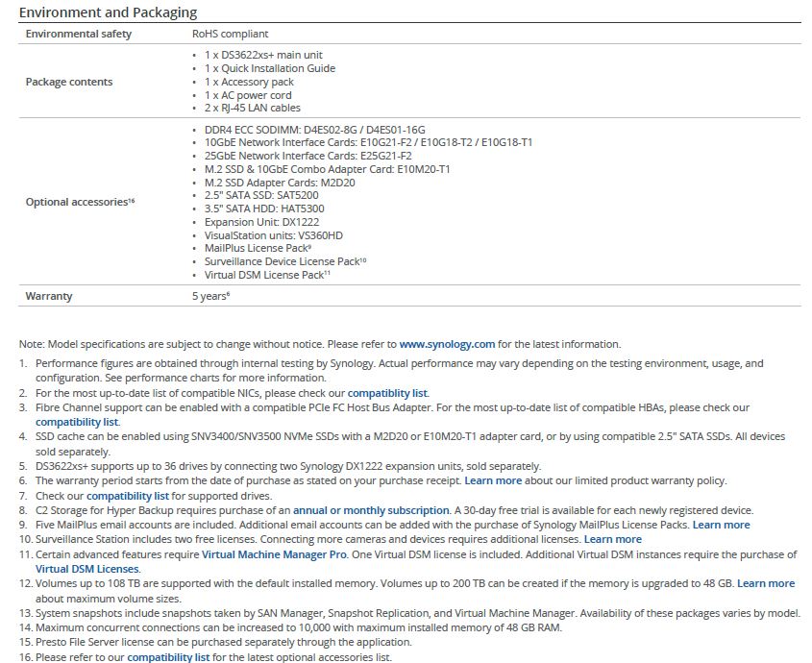Click the "Warranty" row label
This screenshot has height=663, width=812.
point(49,296)
